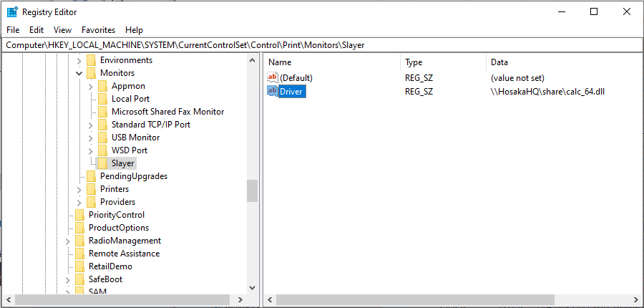
Task: Select the USB Monitor folder icon
Action: coord(102,138)
